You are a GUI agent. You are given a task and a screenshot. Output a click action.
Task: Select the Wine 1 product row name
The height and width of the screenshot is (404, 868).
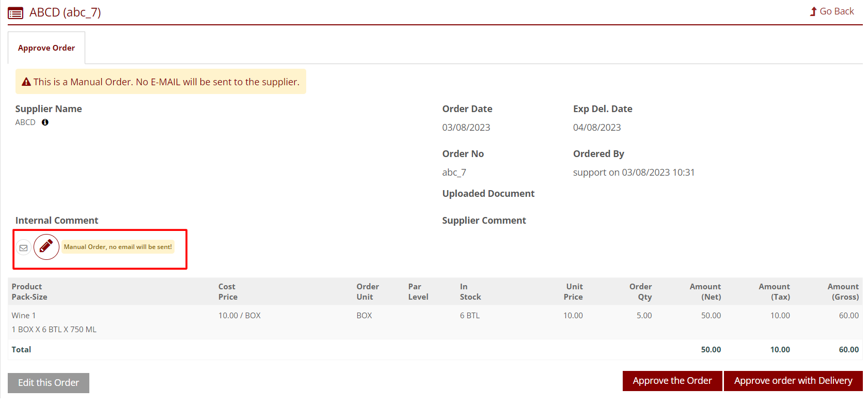[x=24, y=316]
